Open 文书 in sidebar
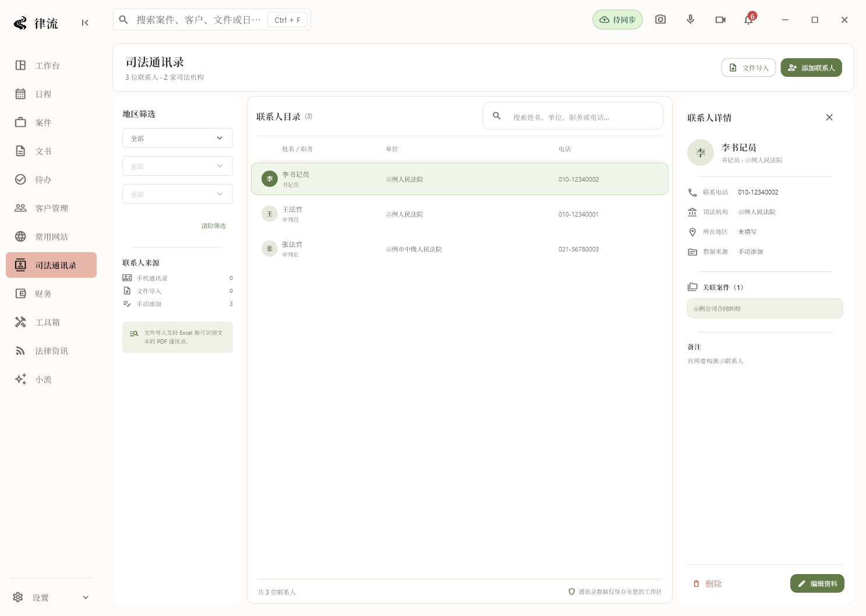 click(x=51, y=151)
